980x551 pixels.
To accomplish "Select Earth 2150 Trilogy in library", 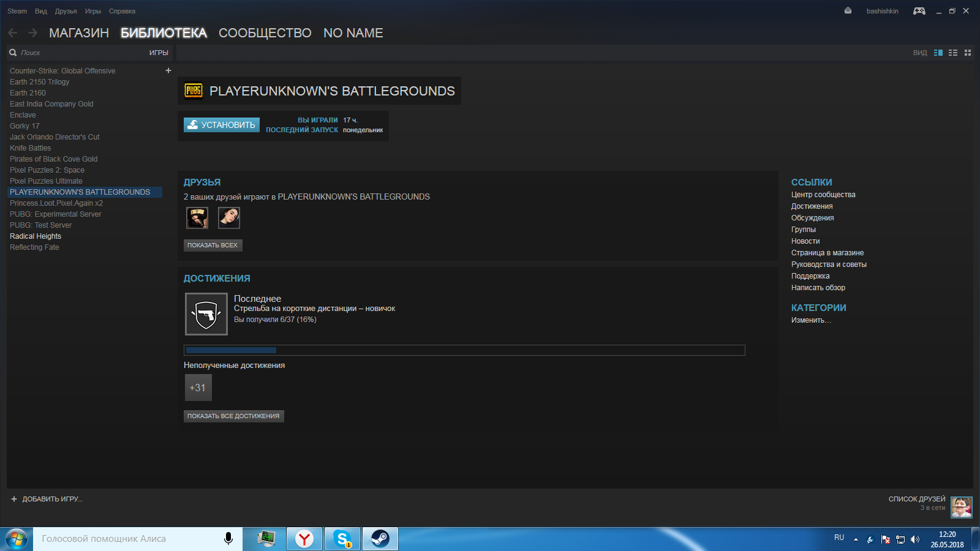I will [x=40, y=82].
